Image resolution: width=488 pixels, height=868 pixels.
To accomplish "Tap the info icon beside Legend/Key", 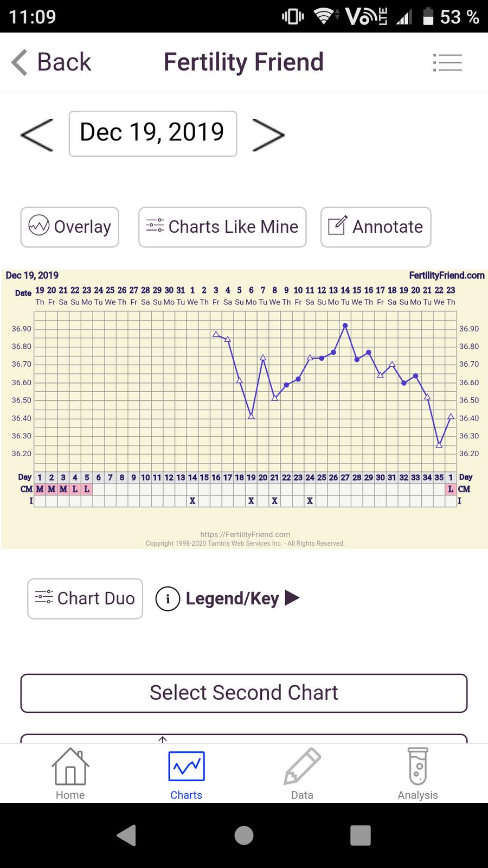I will click(x=168, y=599).
